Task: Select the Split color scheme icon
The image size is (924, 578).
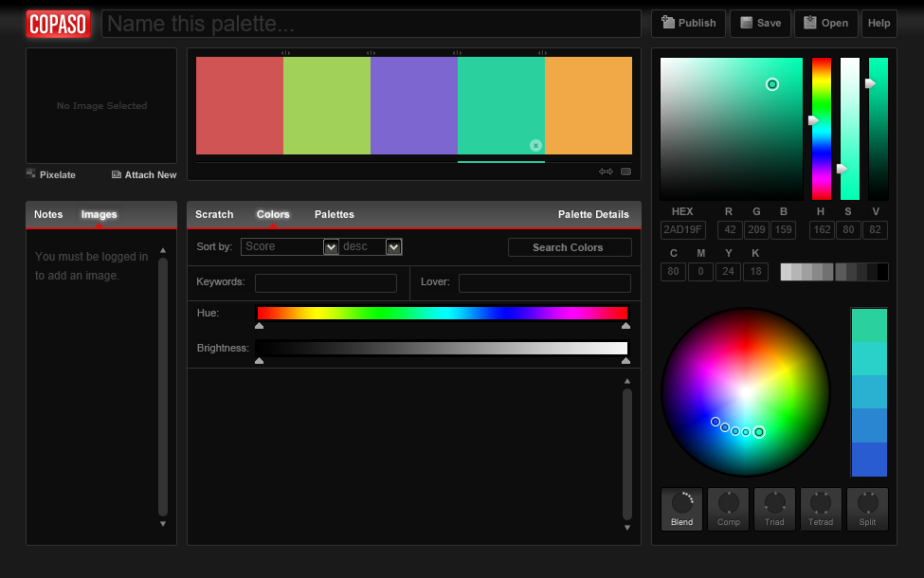Action: click(866, 509)
